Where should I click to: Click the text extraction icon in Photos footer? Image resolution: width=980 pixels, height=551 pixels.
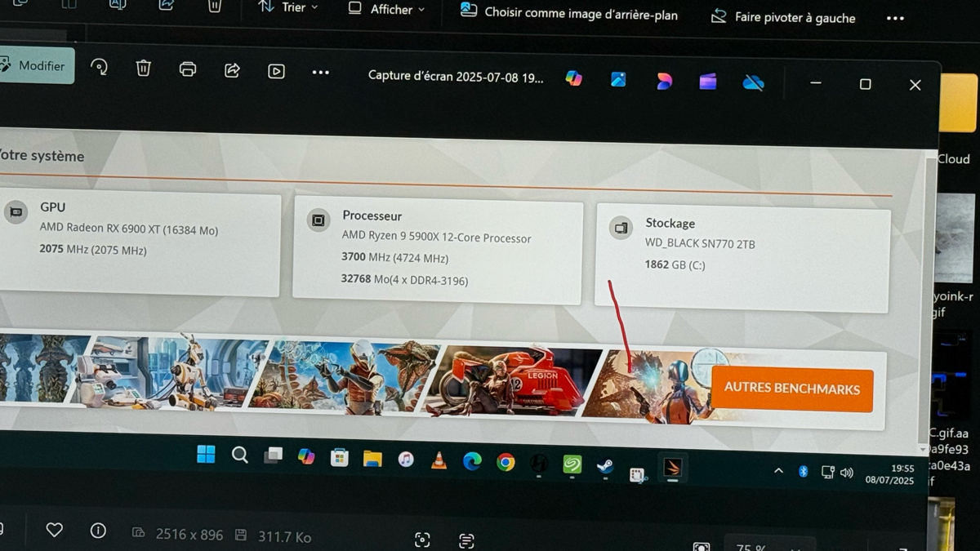(x=466, y=540)
